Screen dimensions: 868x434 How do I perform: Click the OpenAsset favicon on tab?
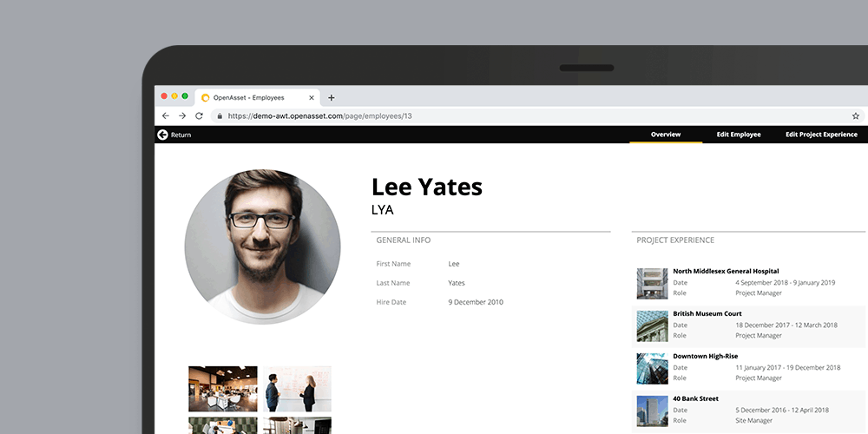(x=206, y=98)
